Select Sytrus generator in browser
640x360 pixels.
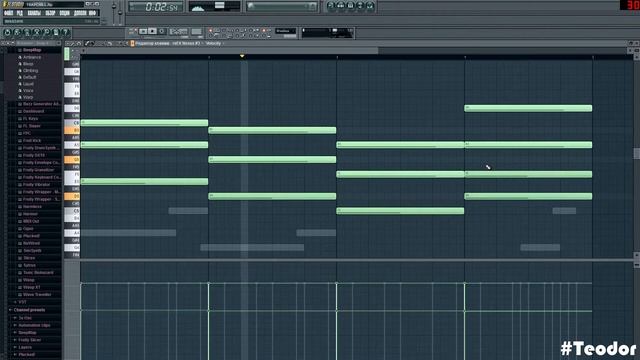click(29, 265)
